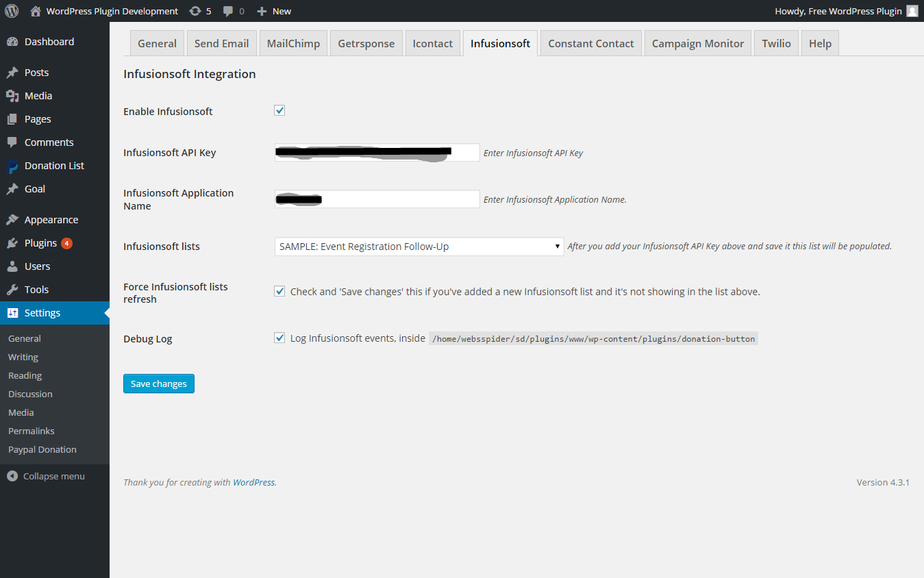Screen dimensions: 924x578
Task: Switch to the General tab
Action: pyautogui.click(x=157, y=43)
